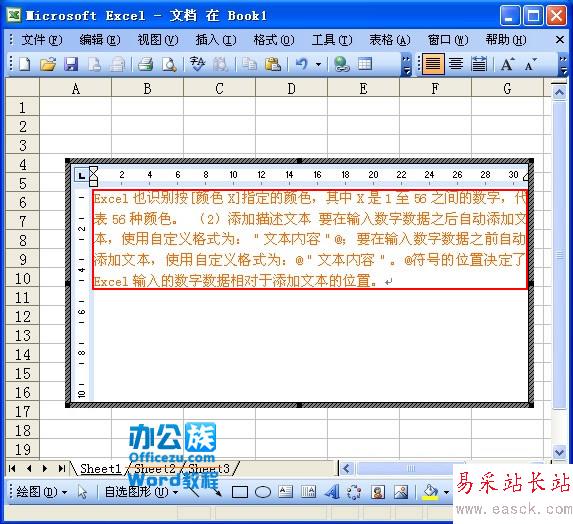Open the 工具(T) menu
The height and width of the screenshot is (524, 573).
coord(332,39)
